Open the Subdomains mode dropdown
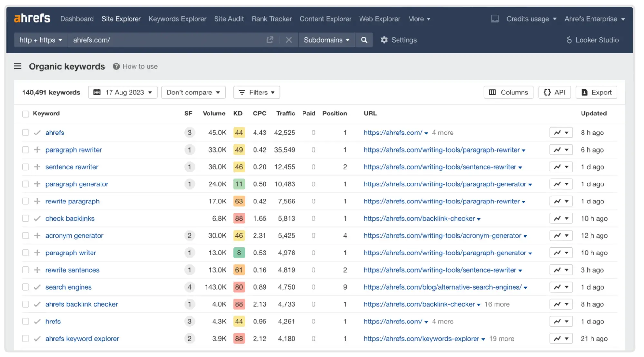 click(x=327, y=40)
